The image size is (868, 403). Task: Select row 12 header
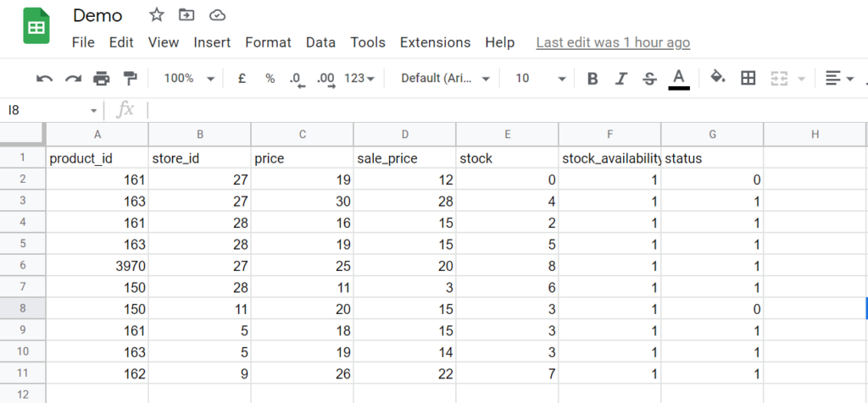pos(23,395)
